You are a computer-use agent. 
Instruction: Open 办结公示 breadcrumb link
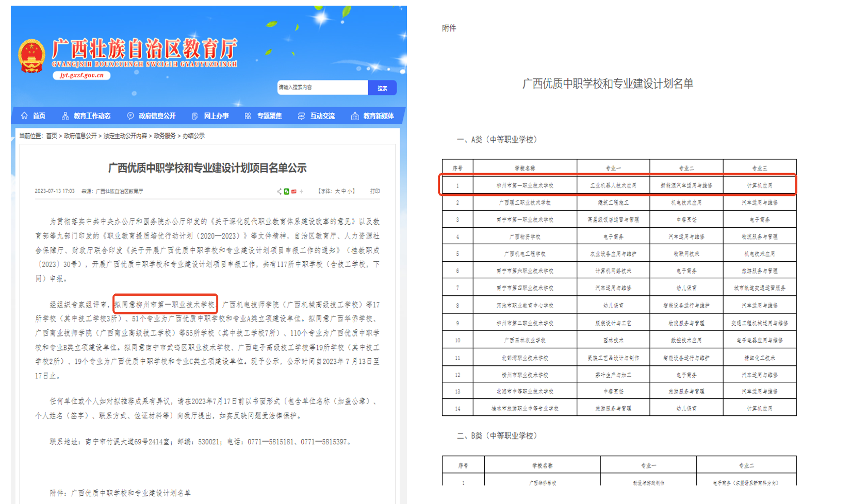pos(193,136)
